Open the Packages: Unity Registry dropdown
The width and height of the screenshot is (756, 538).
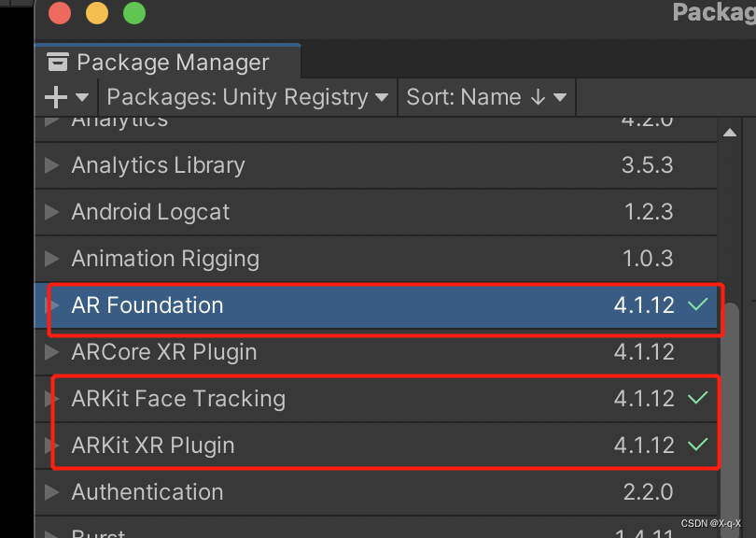click(x=247, y=97)
